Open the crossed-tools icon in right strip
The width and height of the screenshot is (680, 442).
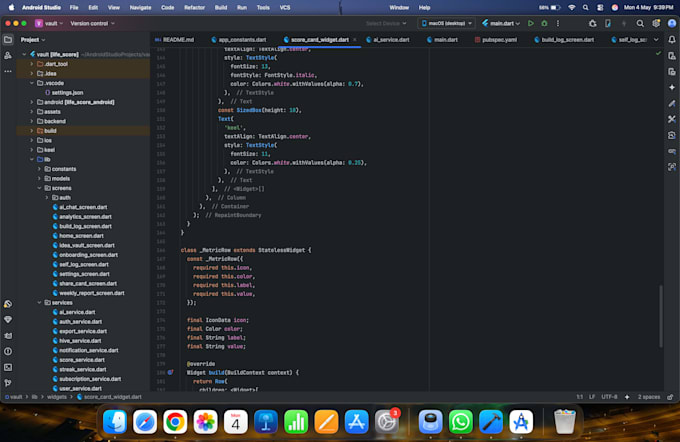[x=672, y=119]
